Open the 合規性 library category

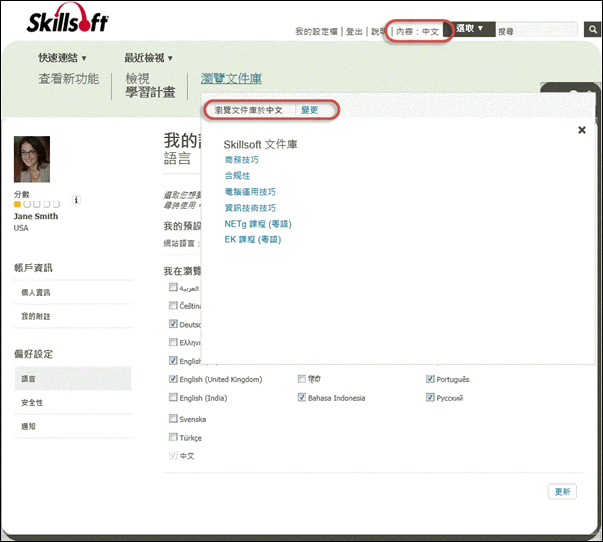(x=237, y=176)
